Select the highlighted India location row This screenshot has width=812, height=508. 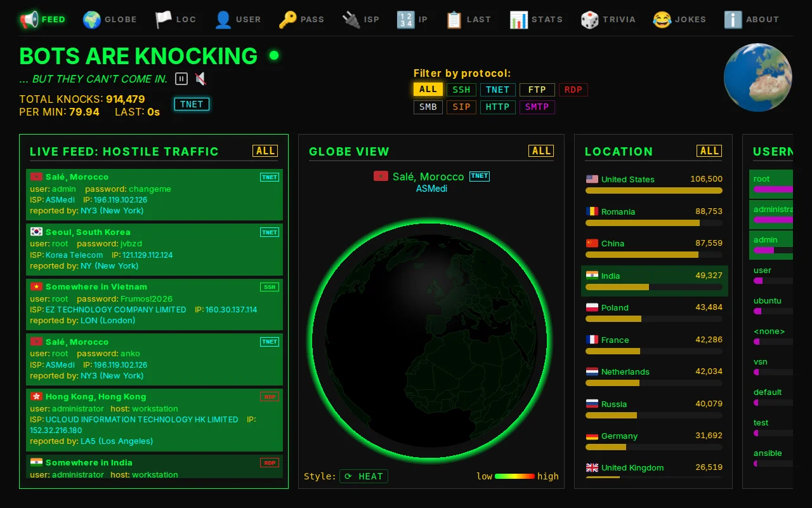tap(654, 281)
